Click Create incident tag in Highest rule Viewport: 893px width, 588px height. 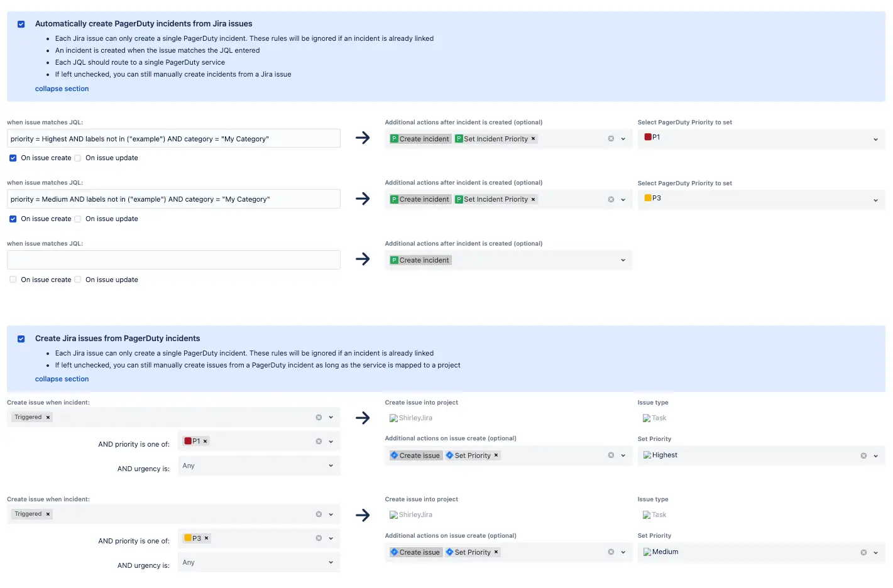coord(420,139)
